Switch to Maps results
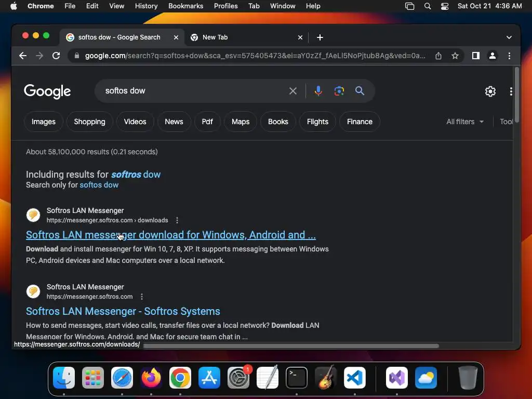The width and height of the screenshot is (532, 399). coord(241,122)
